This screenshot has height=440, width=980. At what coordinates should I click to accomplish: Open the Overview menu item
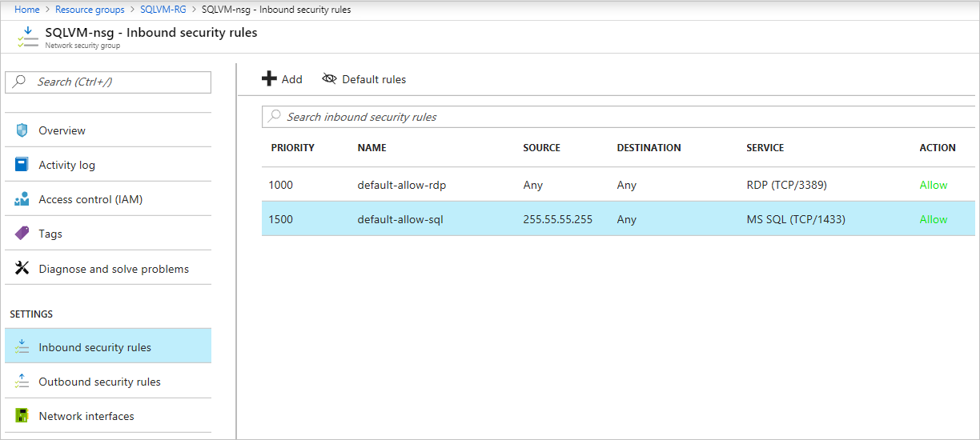(x=62, y=130)
